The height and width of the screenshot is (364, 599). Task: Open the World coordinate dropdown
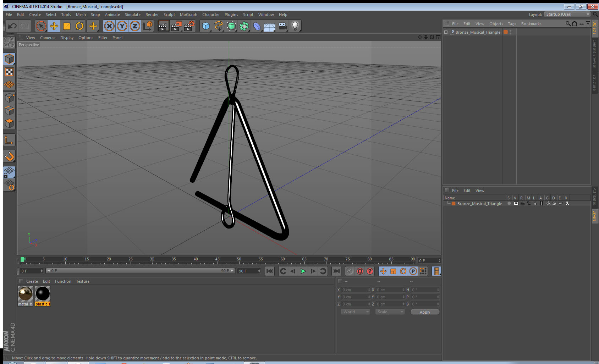[x=356, y=312]
